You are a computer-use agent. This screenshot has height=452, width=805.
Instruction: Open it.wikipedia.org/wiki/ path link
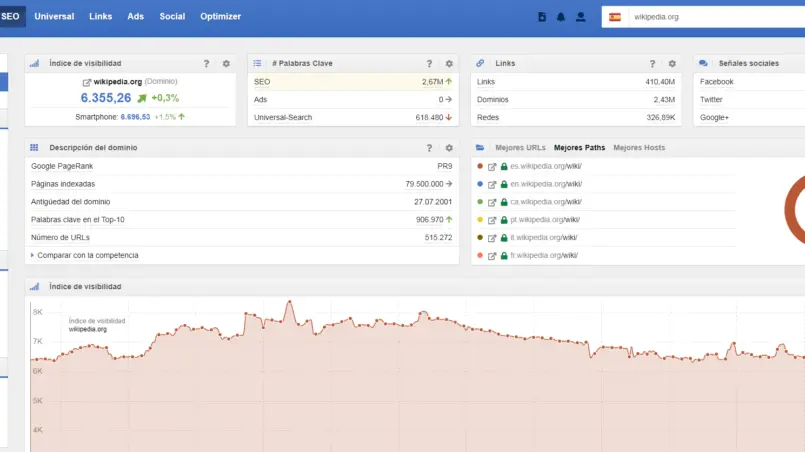[544, 237]
